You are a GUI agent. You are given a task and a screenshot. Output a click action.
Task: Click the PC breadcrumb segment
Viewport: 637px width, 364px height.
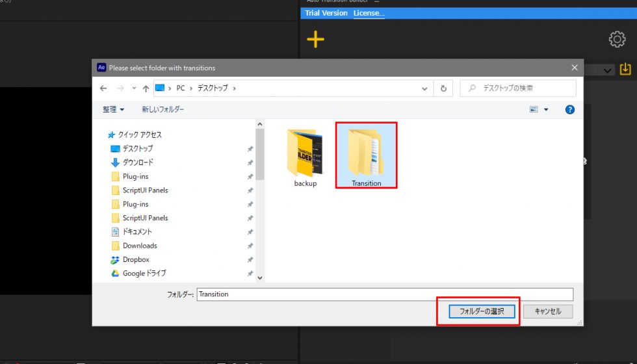[181, 88]
